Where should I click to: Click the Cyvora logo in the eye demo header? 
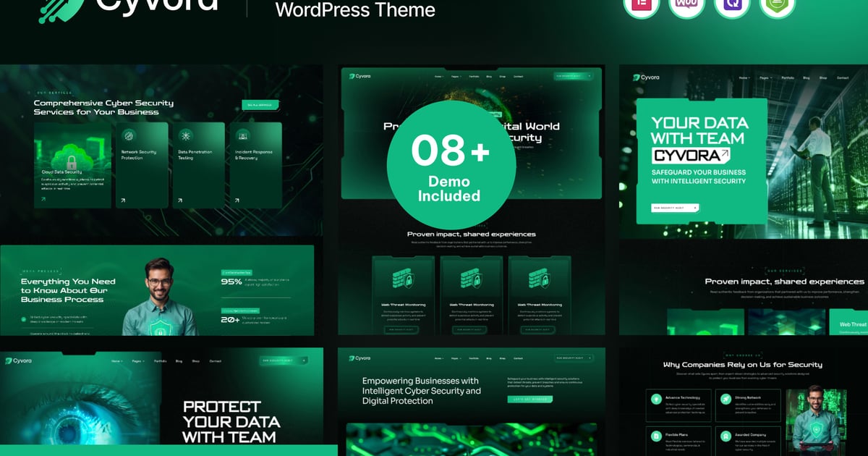[x=18, y=360]
